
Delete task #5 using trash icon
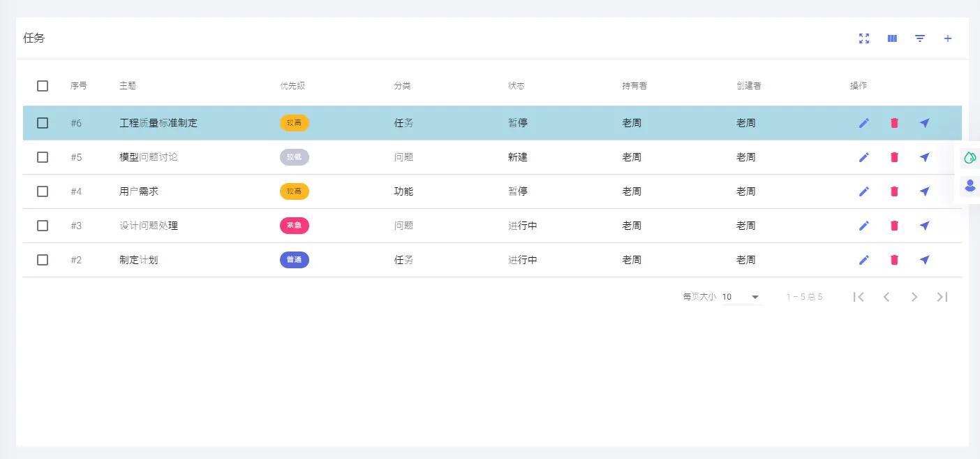coord(894,157)
